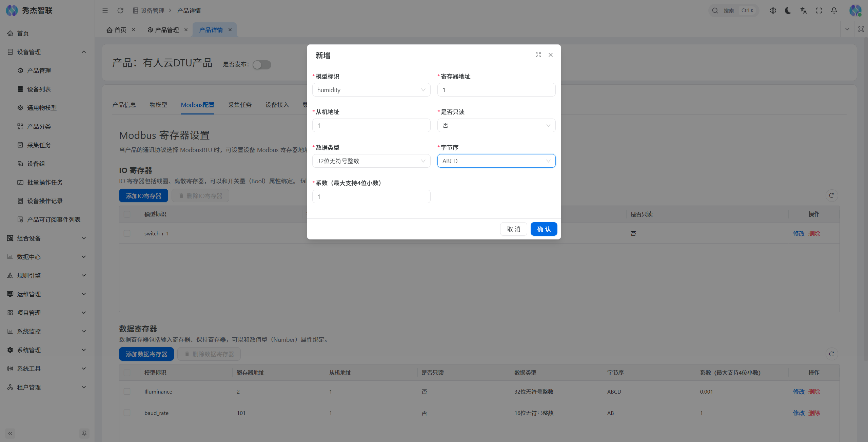Open 设备列表 in the sidebar
The height and width of the screenshot is (442, 868).
pos(39,89)
